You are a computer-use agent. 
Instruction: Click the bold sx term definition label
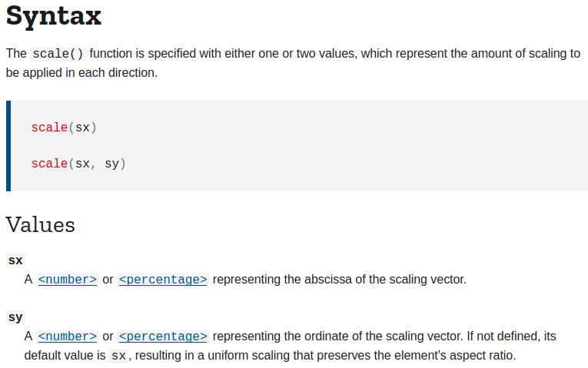[x=15, y=260]
